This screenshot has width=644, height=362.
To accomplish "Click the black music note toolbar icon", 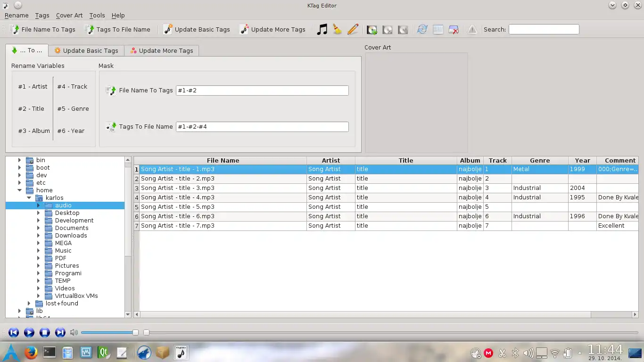I will 322,29.
